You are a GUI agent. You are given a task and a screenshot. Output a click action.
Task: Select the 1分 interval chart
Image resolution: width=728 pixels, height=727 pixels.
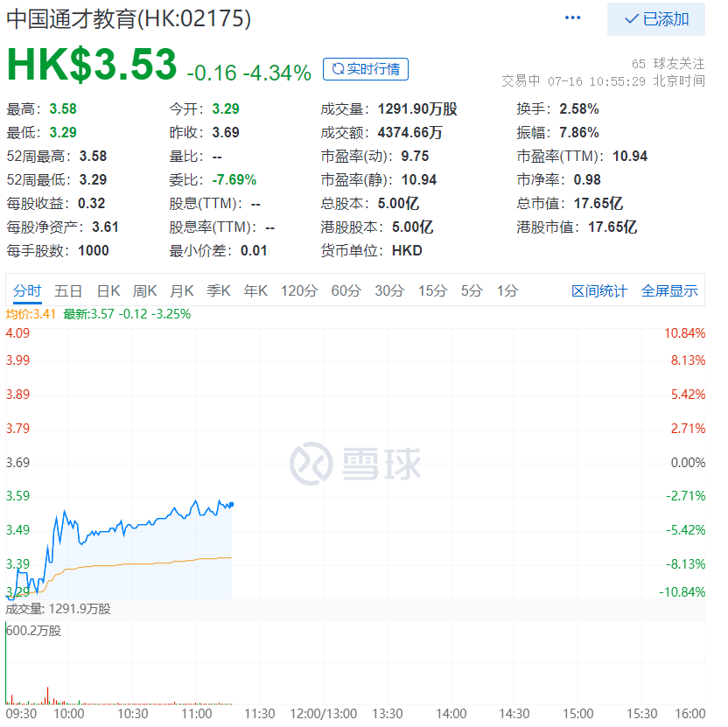point(507,291)
